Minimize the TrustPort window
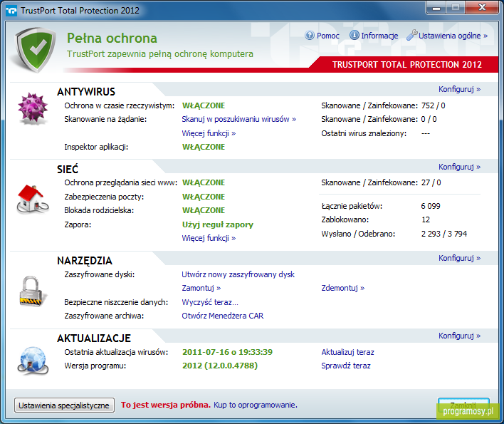Screen dimensions: 504x424 [436, 8]
